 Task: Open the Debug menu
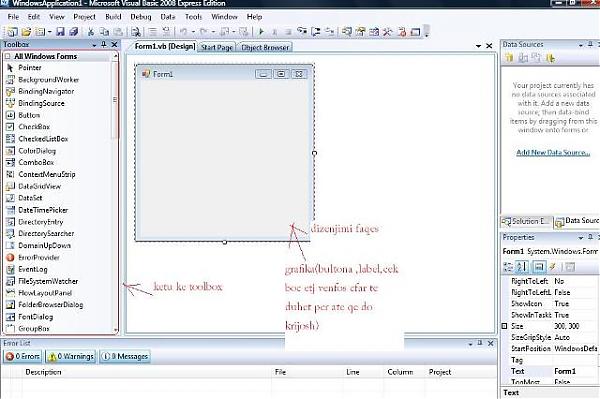(141, 17)
